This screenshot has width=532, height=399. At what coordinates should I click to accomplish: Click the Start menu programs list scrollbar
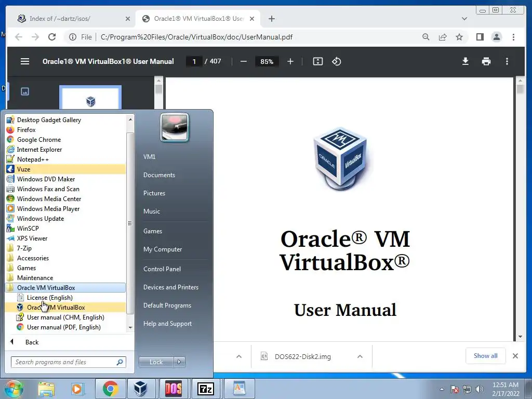coord(130,223)
